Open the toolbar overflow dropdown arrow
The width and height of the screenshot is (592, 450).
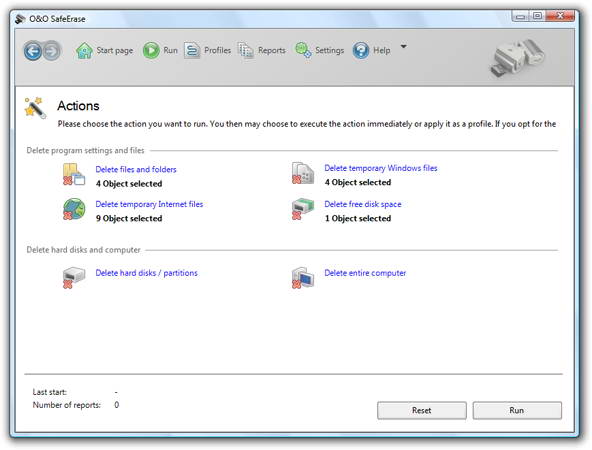(x=404, y=46)
